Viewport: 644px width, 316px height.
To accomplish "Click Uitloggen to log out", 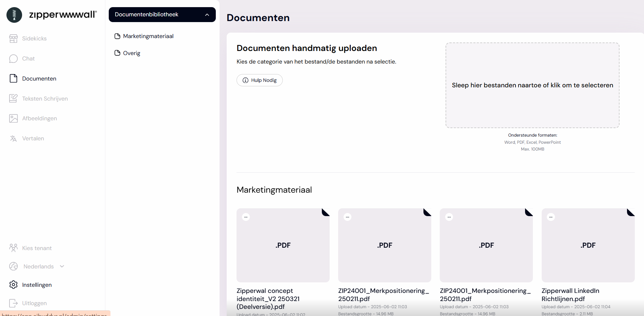I will (x=34, y=303).
